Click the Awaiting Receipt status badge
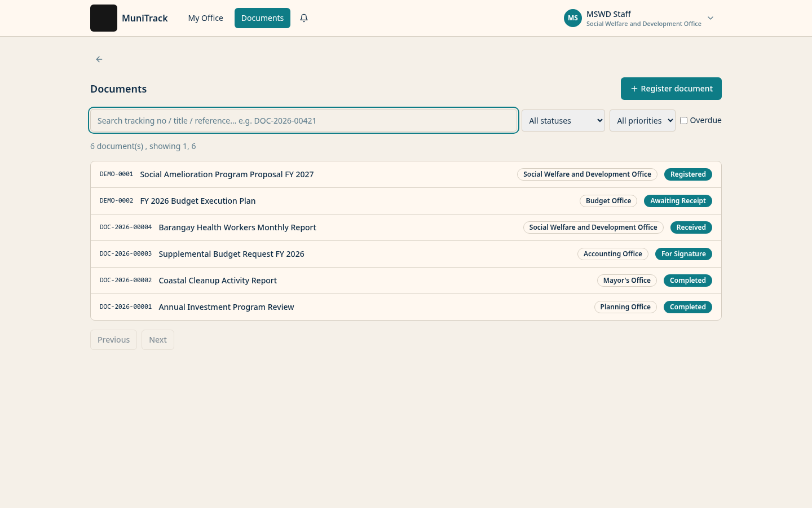Viewport: 812px width, 508px height. pos(678,201)
